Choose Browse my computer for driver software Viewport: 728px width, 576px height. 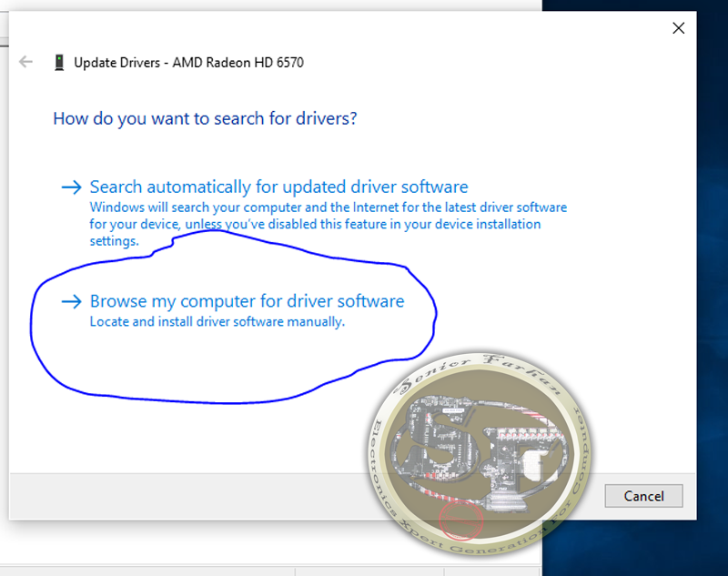point(247,301)
